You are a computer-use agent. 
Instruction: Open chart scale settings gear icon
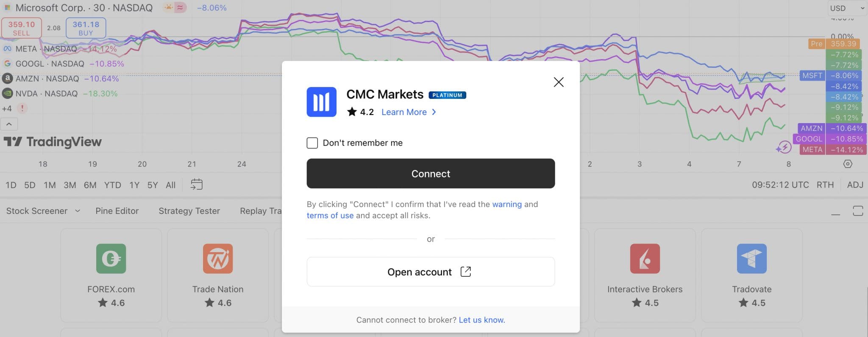pyautogui.click(x=848, y=164)
